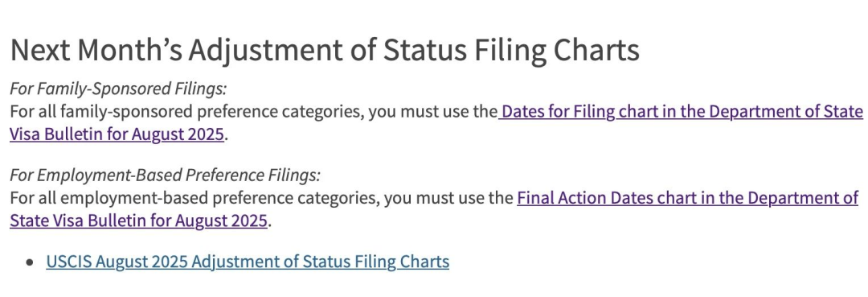Image resolution: width=868 pixels, height=297 pixels.
Task: Click the italic 'For Employment-Based Preference Filings:' label
Action: point(165,175)
